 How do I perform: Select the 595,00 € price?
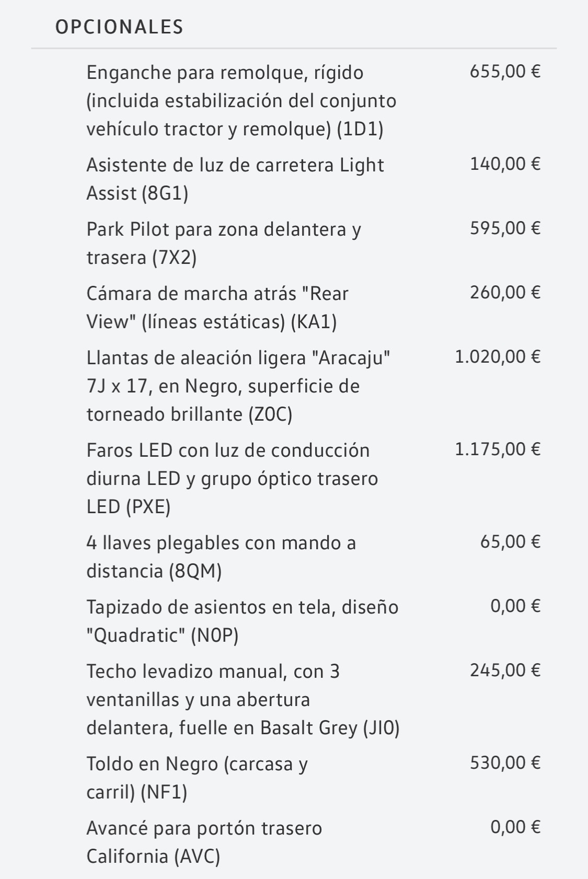pos(505,228)
